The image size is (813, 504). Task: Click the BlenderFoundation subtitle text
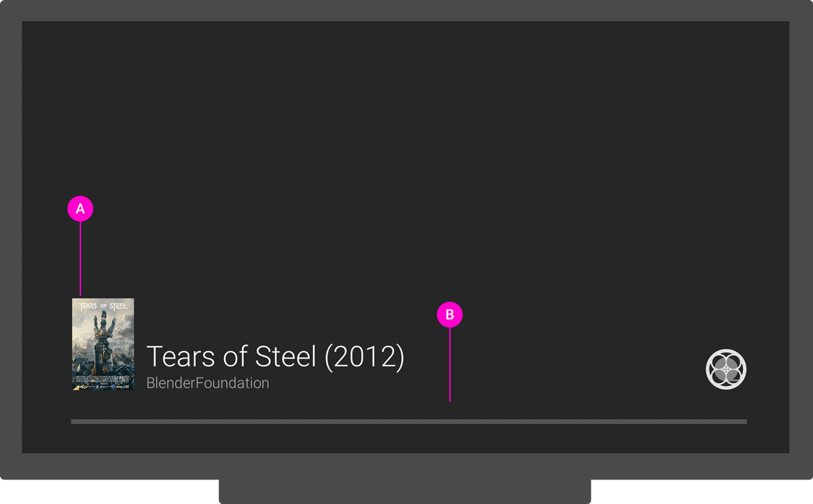tap(208, 383)
